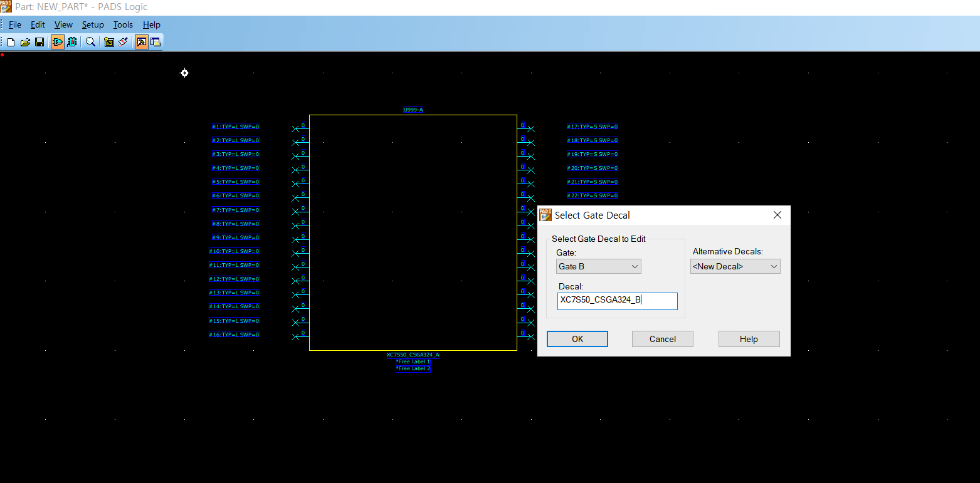
Task: Toggle the Edit Gate graphics icon
Action: pos(58,42)
